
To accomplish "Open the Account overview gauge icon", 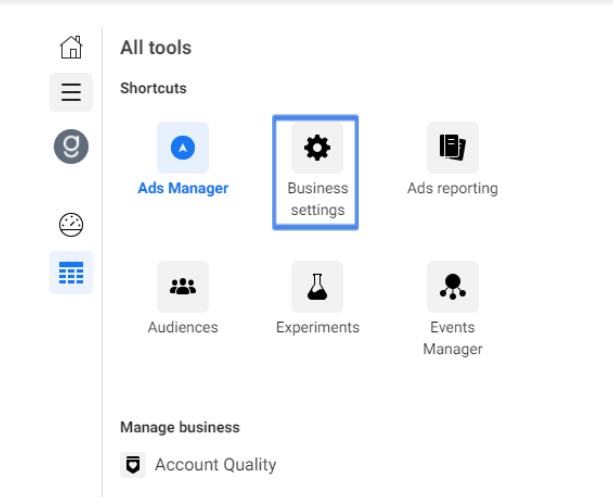I will coord(71,225).
